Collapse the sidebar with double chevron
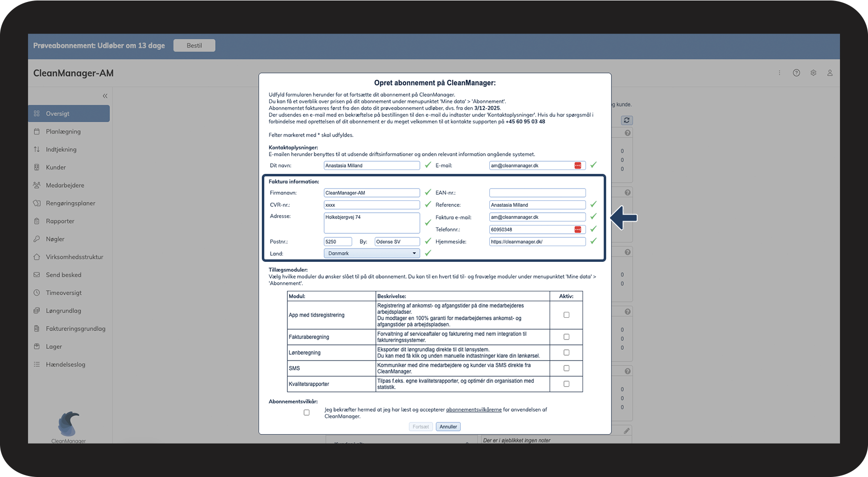 click(105, 96)
